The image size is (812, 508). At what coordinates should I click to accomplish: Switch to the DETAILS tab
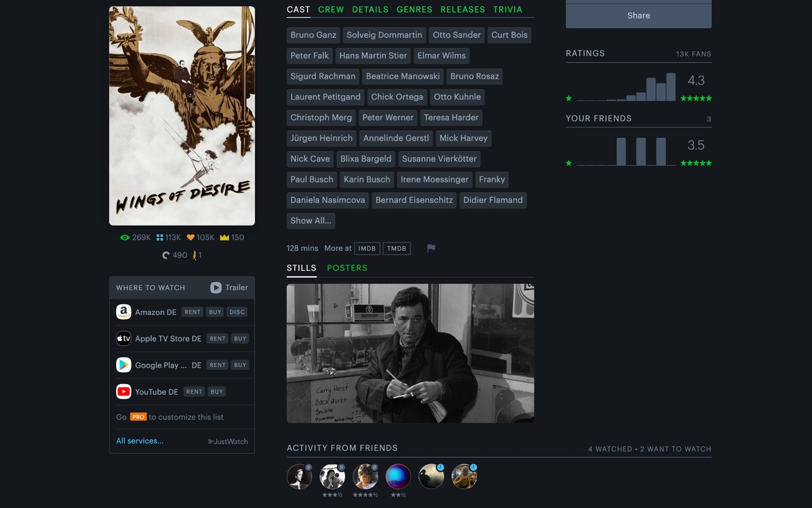pyautogui.click(x=370, y=10)
